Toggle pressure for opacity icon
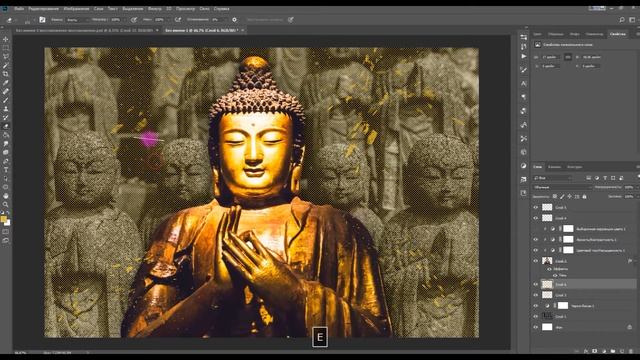This screenshot has width=640, height=360. coord(134,20)
